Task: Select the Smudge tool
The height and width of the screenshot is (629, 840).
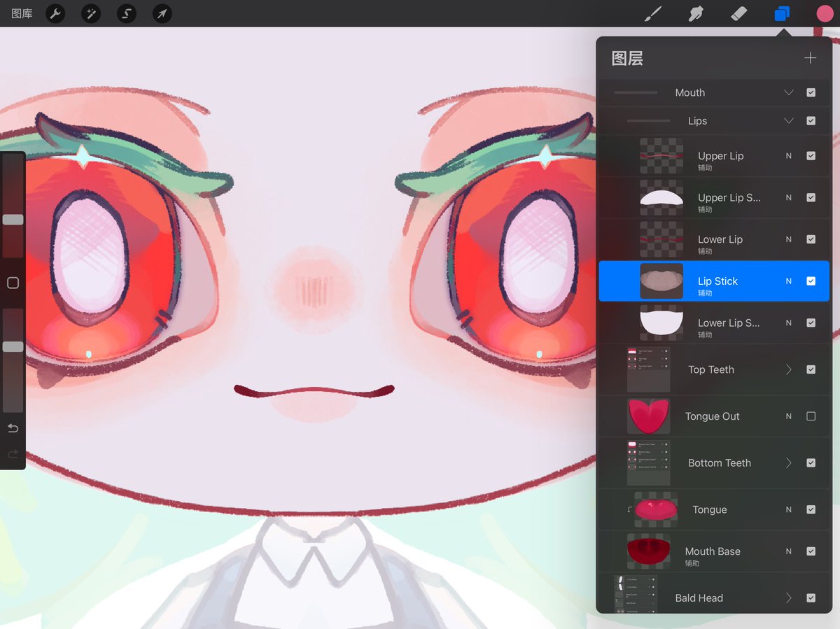Action: coord(696,13)
